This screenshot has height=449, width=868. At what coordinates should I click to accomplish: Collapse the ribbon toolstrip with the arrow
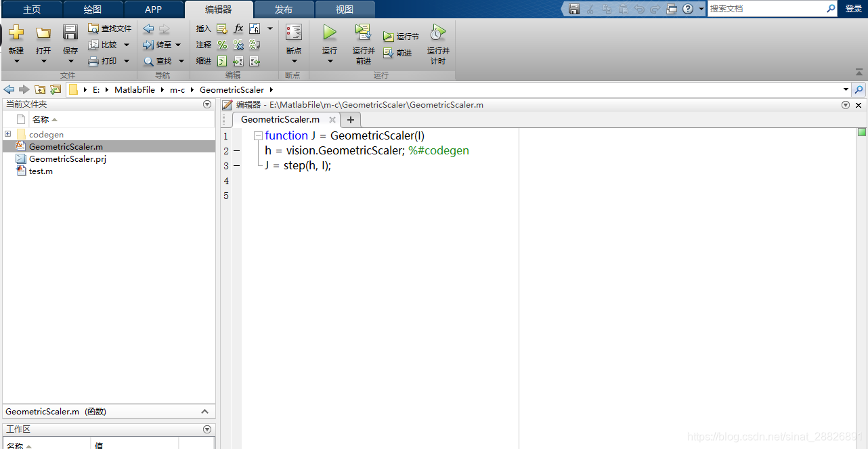click(x=859, y=72)
